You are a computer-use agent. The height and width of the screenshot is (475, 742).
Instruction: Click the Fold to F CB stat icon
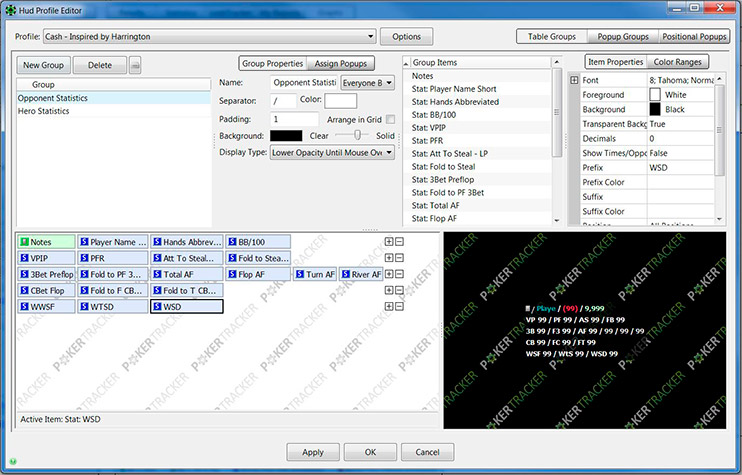pyautogui.click(x=84, y=290)
